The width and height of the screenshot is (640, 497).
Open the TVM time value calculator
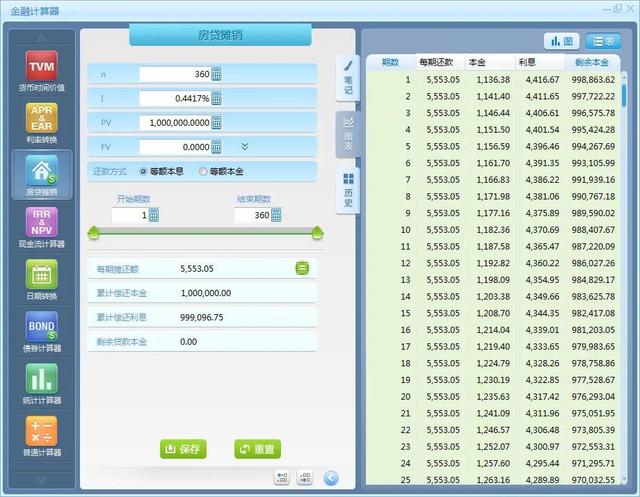point(42,66)
